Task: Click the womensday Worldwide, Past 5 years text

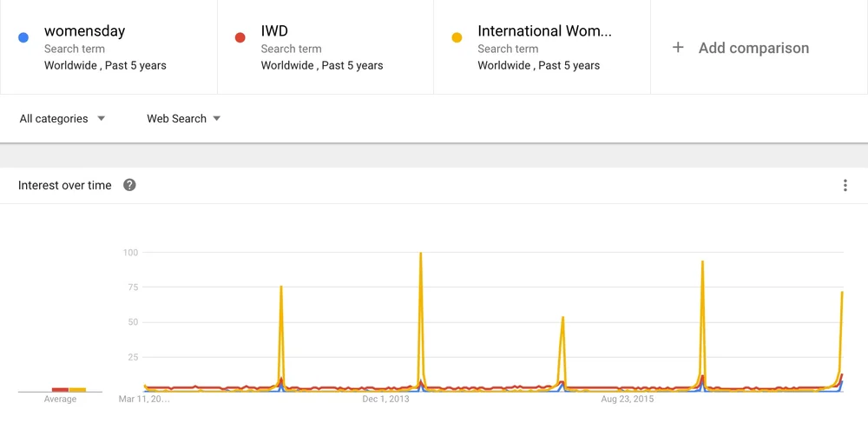Action: click(105, 65)
